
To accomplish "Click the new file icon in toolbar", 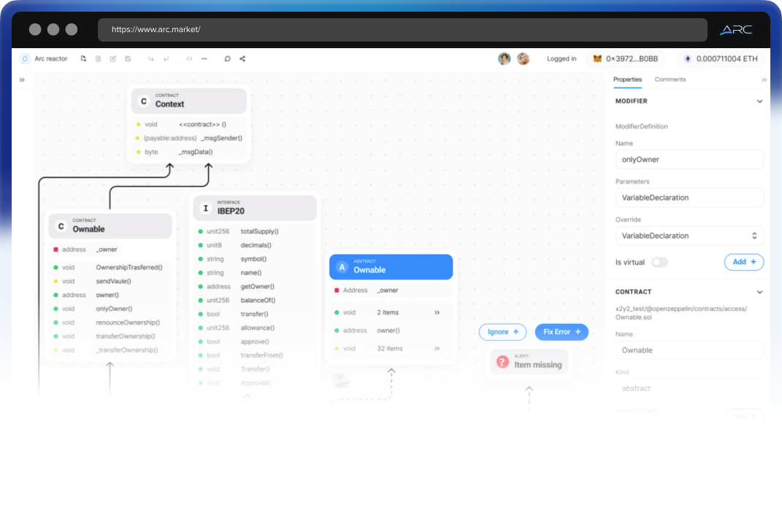I will (x=84, y=59).
